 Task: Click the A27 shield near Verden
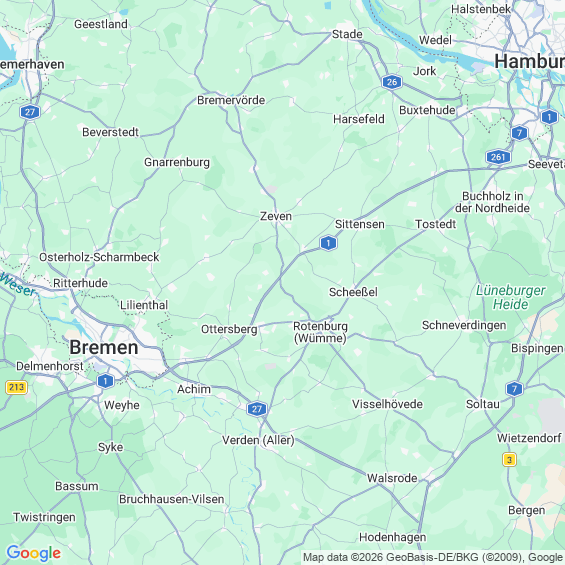pyautogui.click(x=257, y=409)
